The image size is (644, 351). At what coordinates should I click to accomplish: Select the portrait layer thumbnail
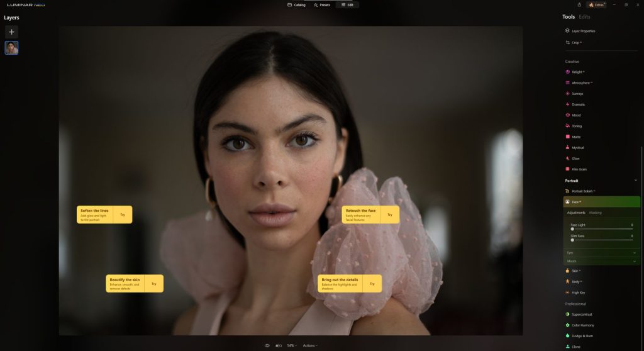pos(11,48)
